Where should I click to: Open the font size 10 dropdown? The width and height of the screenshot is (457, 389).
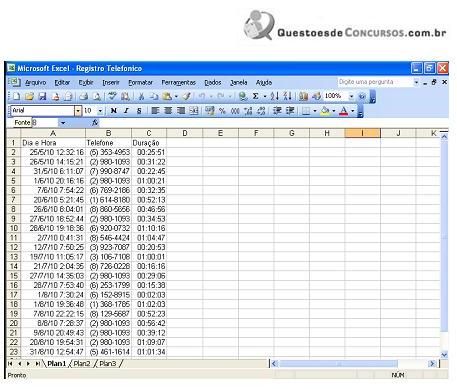(100, 111)
